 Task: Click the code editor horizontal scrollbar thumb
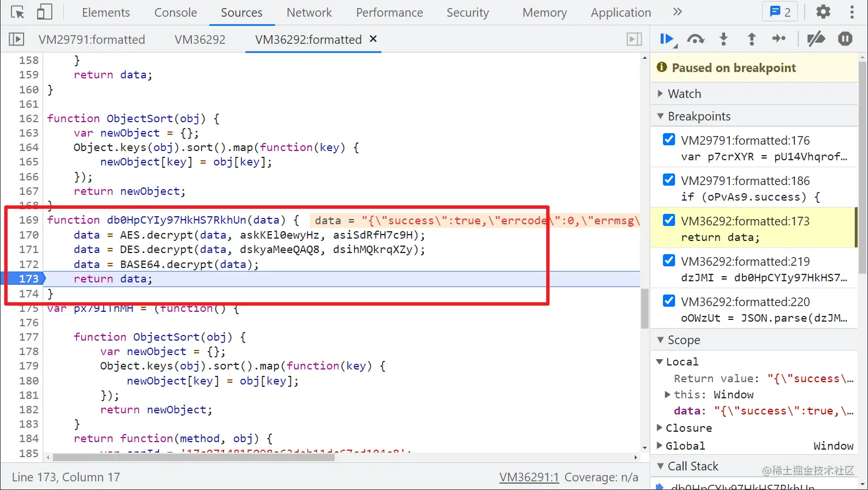pyautogui.click(x=194, y=457)
